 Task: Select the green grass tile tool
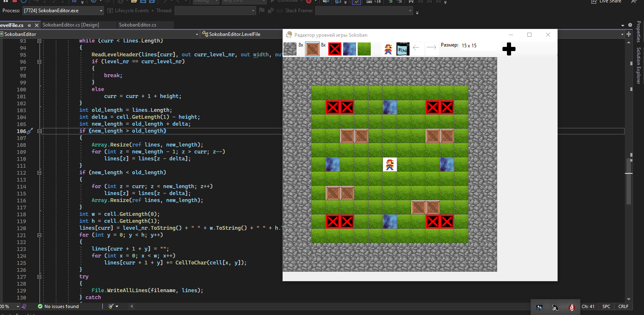click(x=364, y=49)
